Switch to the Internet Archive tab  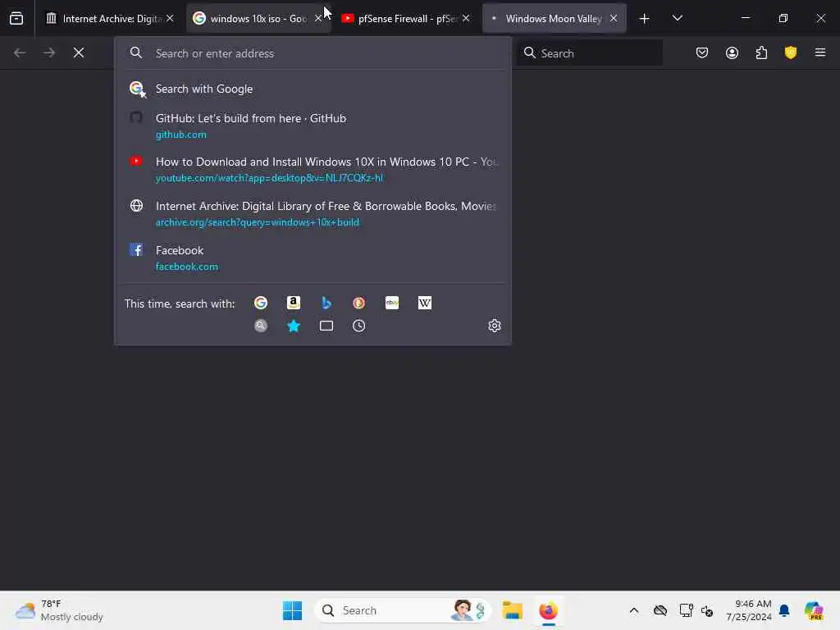click(111, 18)
